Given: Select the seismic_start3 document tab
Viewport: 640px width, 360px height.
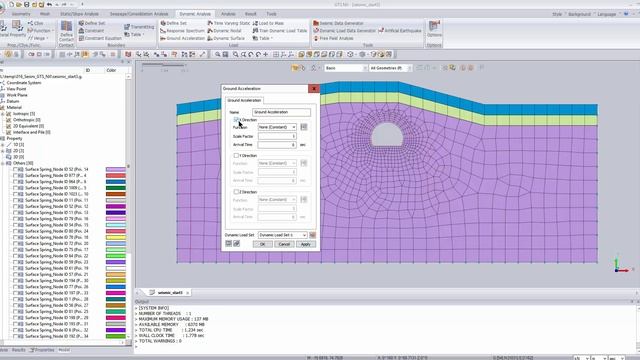Looking at the screenshot, I should 170,293.
